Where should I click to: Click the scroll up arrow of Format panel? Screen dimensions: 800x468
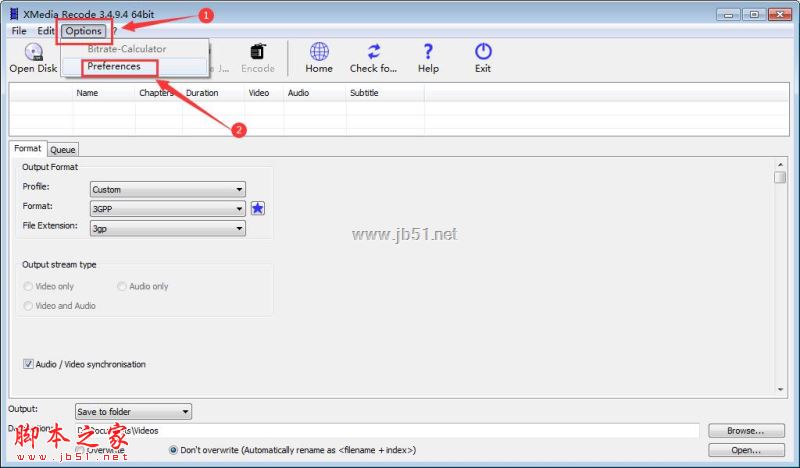[780, 164]
